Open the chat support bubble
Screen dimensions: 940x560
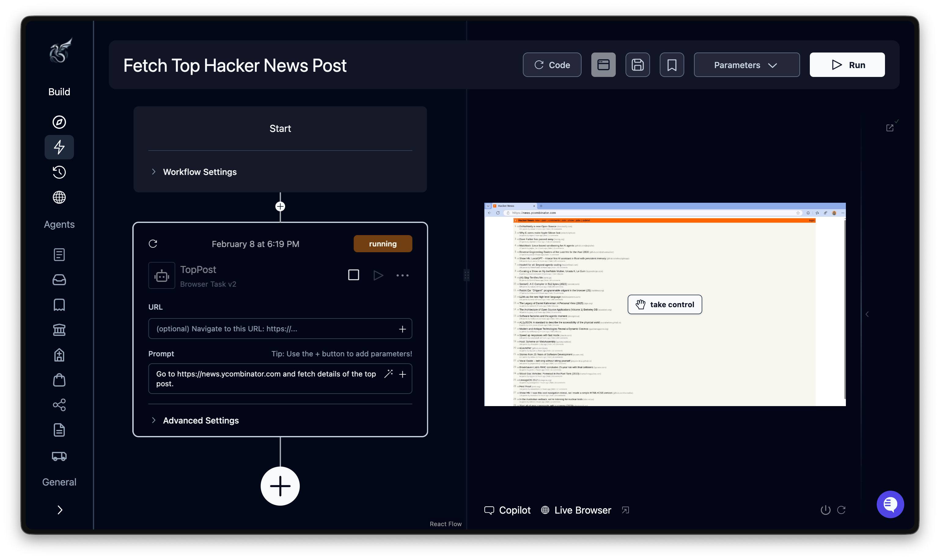click(890, 504)
